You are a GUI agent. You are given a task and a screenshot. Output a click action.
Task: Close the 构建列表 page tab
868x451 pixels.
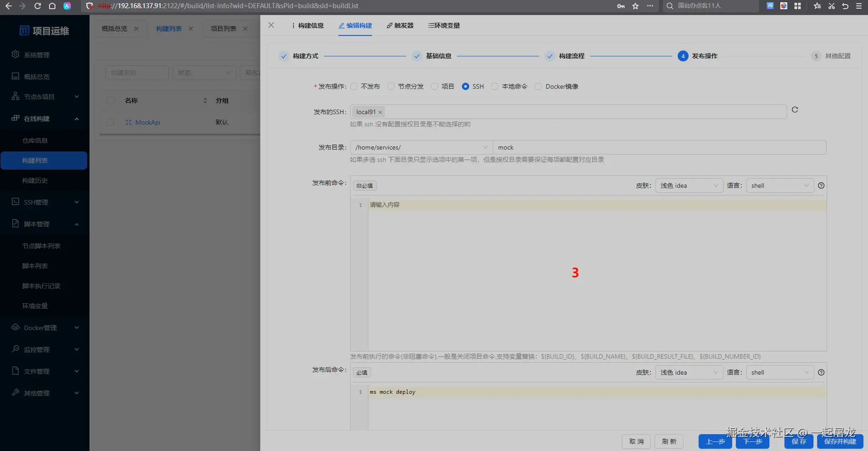pyautogui.click(x=191, y=29)
